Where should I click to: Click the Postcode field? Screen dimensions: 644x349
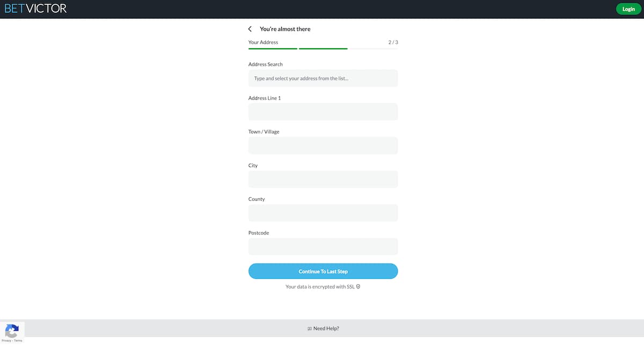tap(323, 247)
